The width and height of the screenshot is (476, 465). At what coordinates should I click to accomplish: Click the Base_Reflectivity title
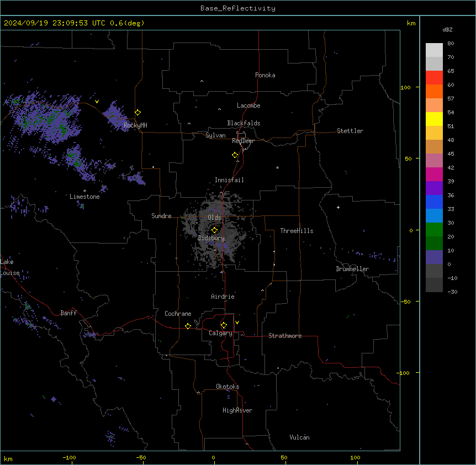[238, 8]
